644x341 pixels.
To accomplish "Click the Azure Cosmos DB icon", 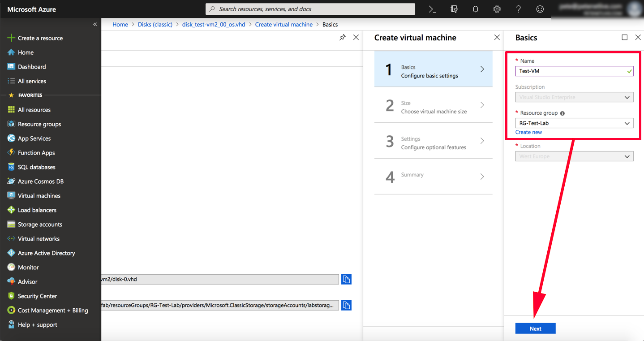I will [11, 181].
